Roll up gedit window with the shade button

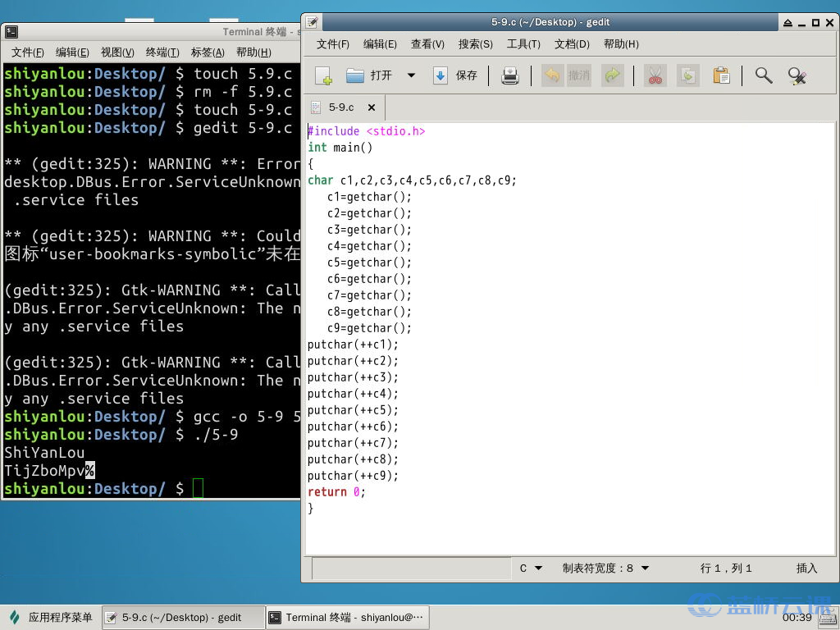click(x=787, y=22)
